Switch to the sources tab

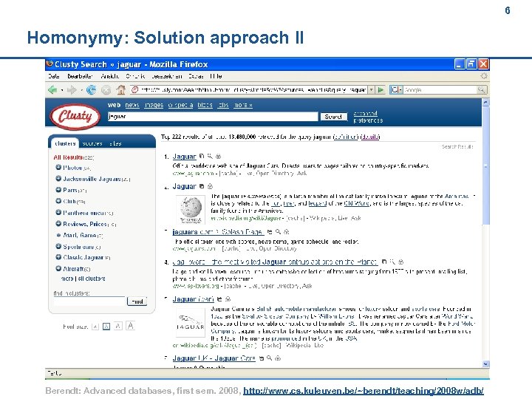coord(92,143)
